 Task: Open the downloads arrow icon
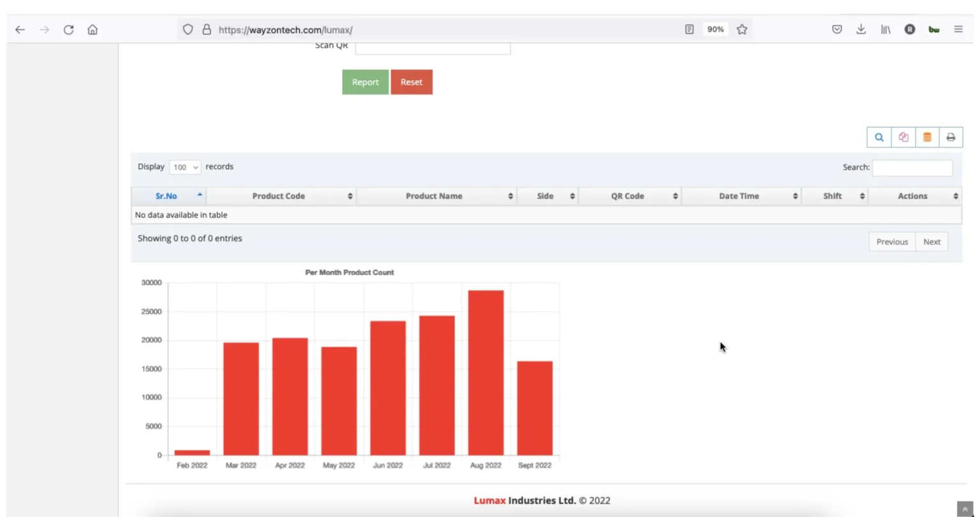(x=861, y=29)
